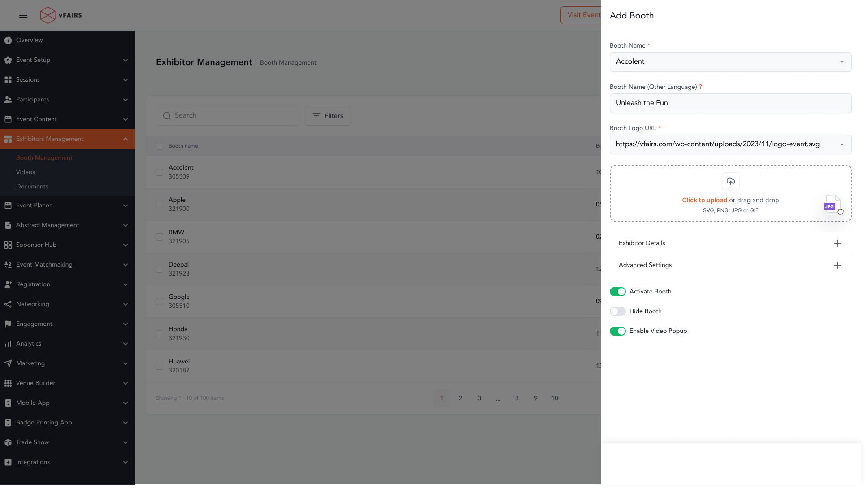Turn on the Hide Booth toggle

pyautogui.click(x=617, y=311)
